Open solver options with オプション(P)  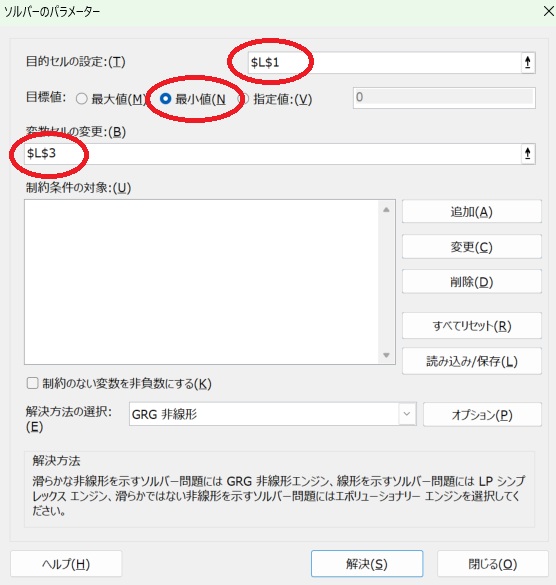tap(482, 414)
